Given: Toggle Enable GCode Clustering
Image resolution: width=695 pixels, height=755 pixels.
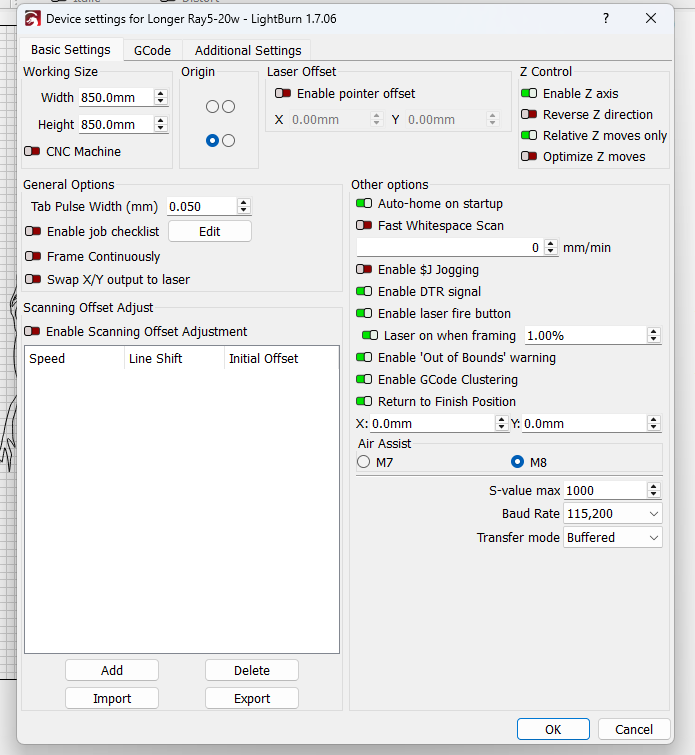Looking at the screenshot, I should pyautogui.click(x=364, y=379).
